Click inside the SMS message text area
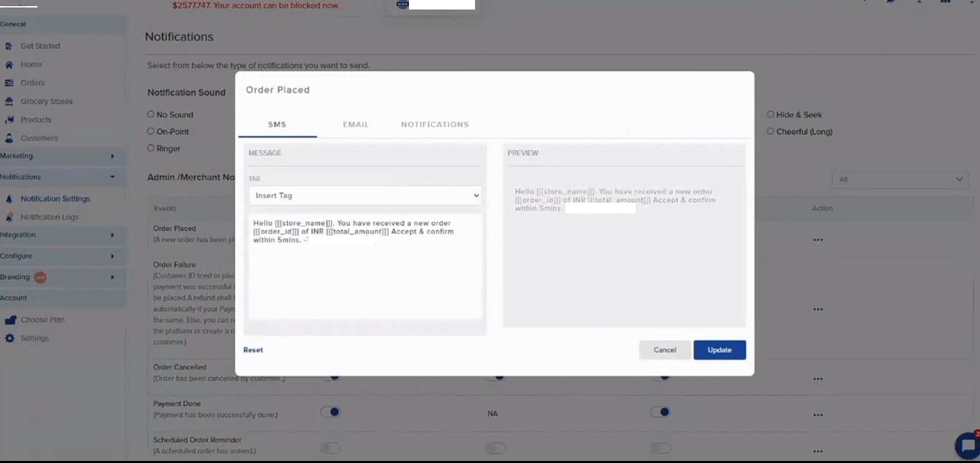The image size is (980, 463). click(365, 279)
